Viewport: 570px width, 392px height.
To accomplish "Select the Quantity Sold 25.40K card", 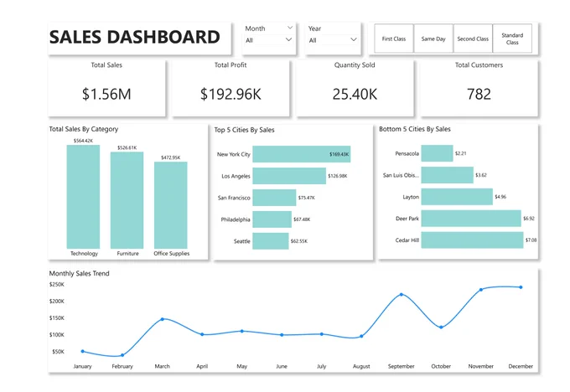I will click(355, 88).
